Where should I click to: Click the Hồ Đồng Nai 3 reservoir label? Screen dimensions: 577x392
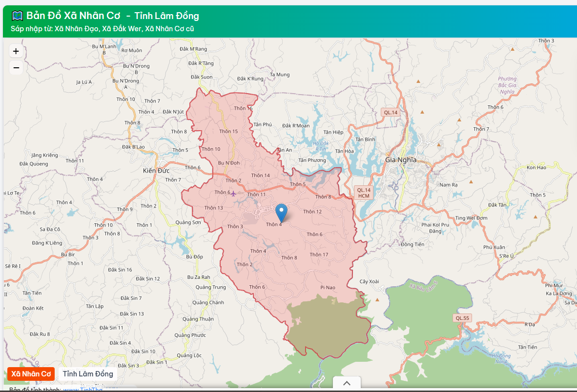pos(501,358)
